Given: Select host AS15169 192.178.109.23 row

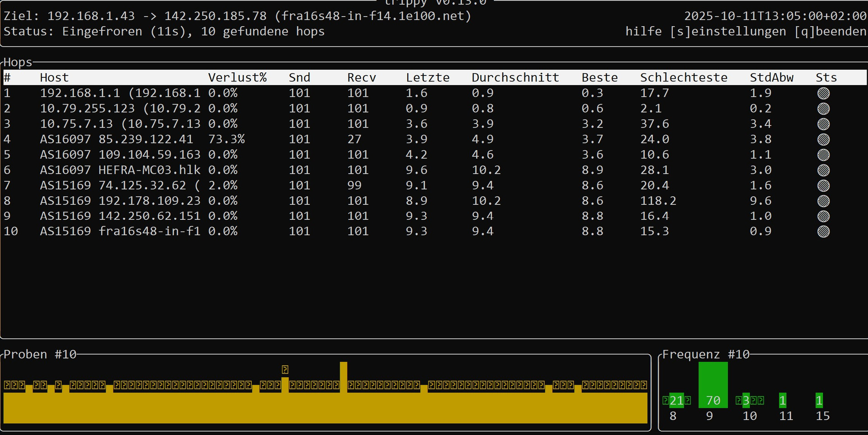Looking at the screenshot, I should [x=120, y=201].
